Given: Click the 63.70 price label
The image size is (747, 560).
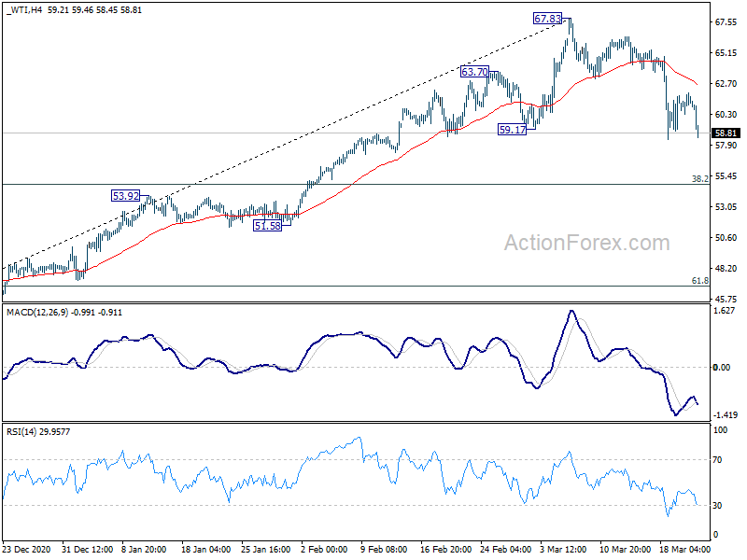Looking at the screenshot, I should [x=474, y=72].
